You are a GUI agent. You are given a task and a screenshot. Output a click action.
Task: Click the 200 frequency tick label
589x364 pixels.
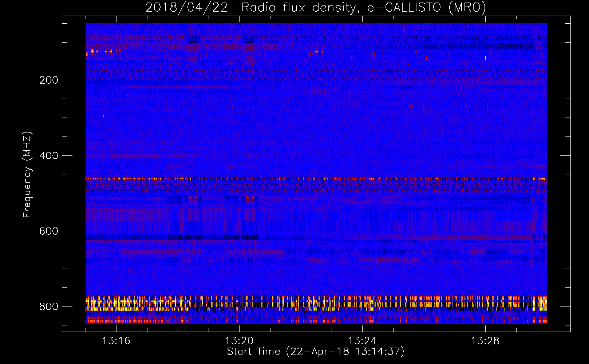49,80
